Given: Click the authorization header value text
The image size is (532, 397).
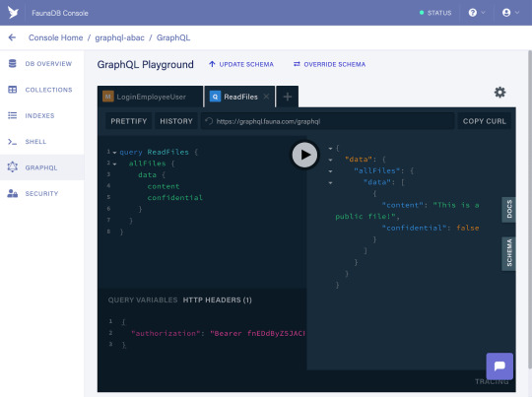Looking at the screenshot, I should coord(257,333).
